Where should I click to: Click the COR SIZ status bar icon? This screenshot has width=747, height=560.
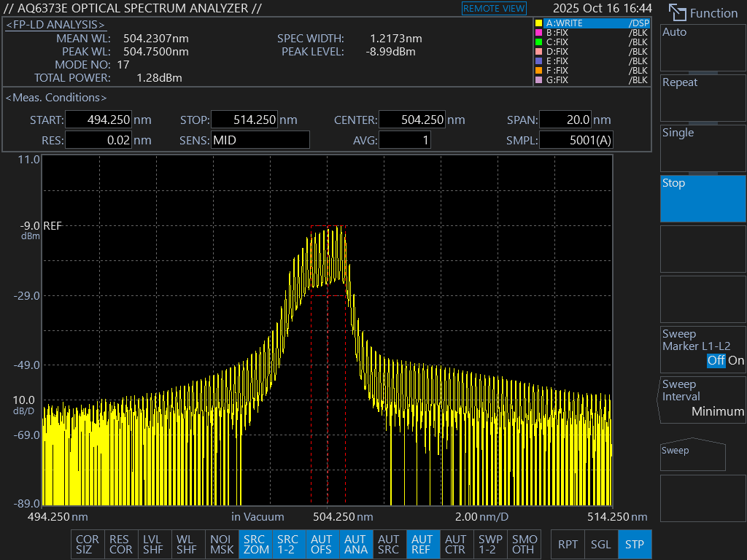(x=88, y=545)
